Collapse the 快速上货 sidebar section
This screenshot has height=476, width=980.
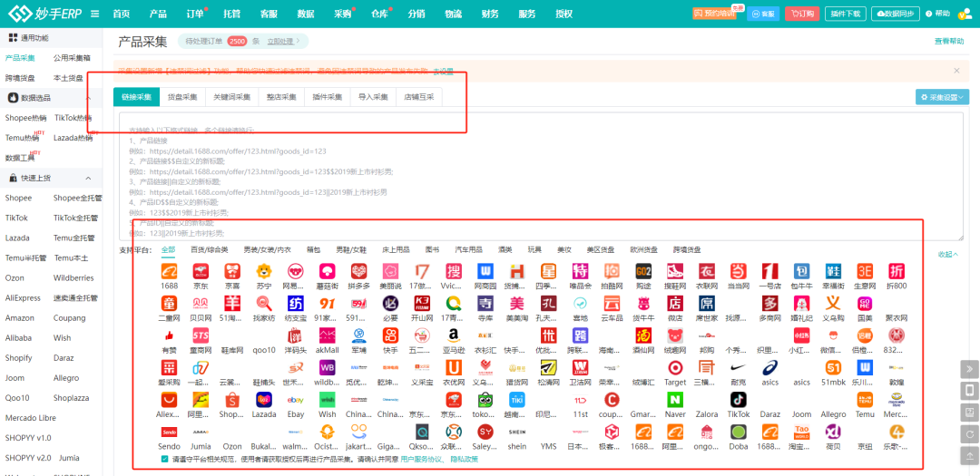[88, 178]
